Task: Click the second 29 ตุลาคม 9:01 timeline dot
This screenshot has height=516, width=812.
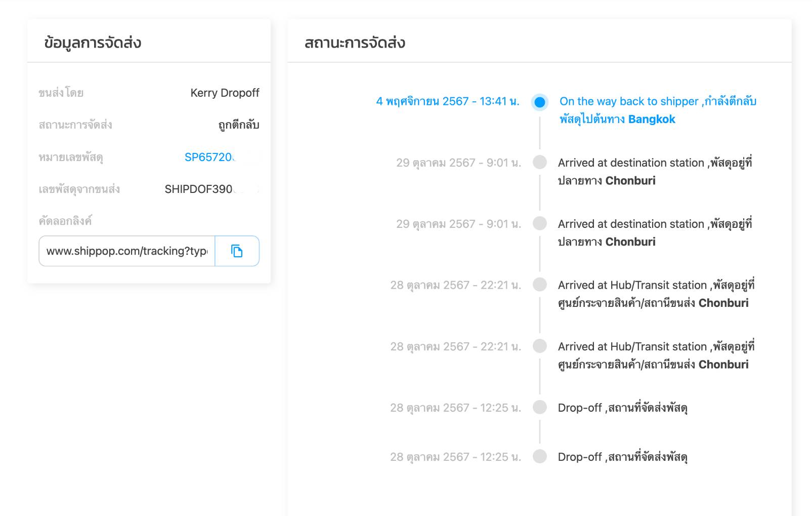Action: (540, 223)
